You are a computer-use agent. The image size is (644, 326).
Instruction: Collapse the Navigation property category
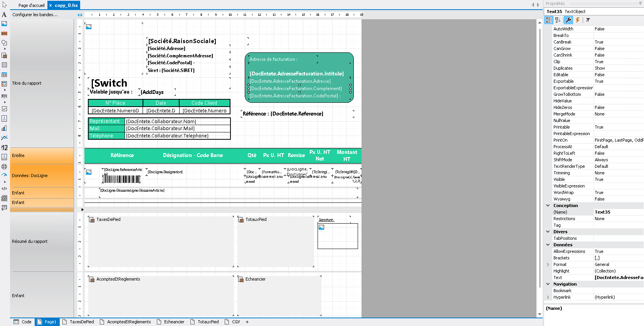(548, 284)
